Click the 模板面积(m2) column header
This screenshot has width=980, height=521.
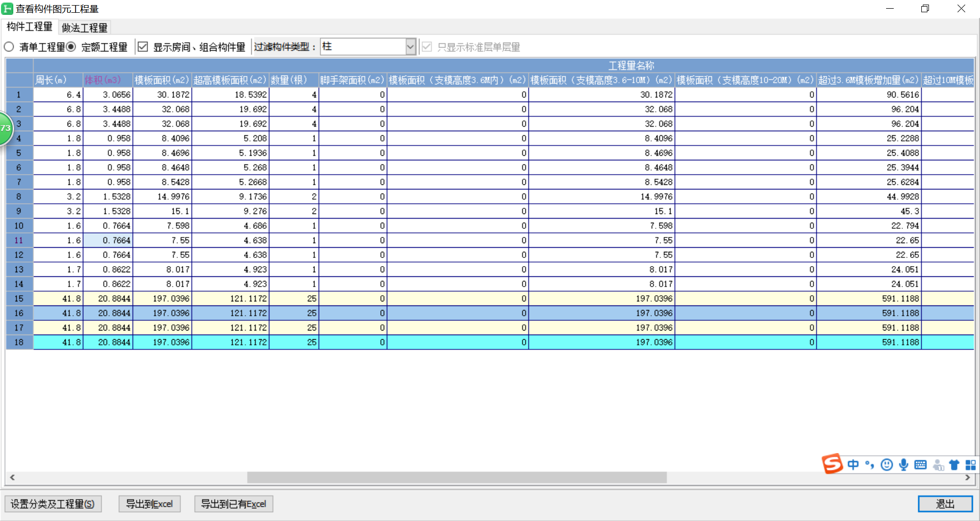[162, 80]
